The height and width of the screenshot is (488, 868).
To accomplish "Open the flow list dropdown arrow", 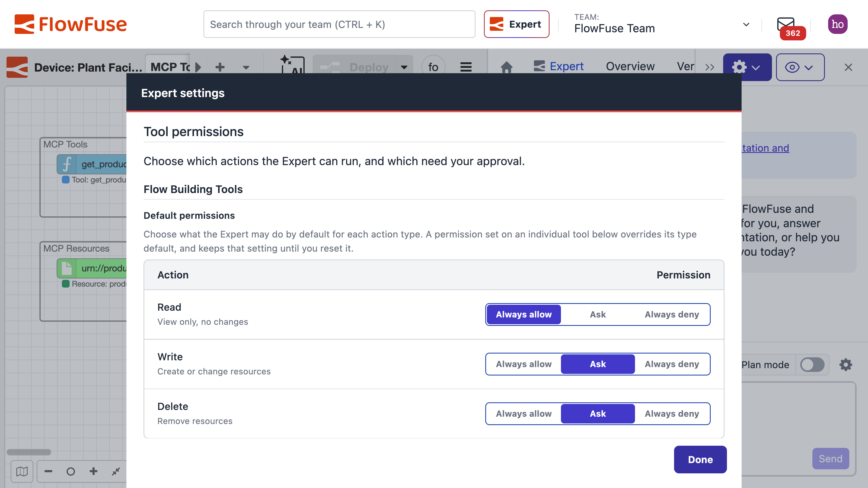I will (246, 67).
